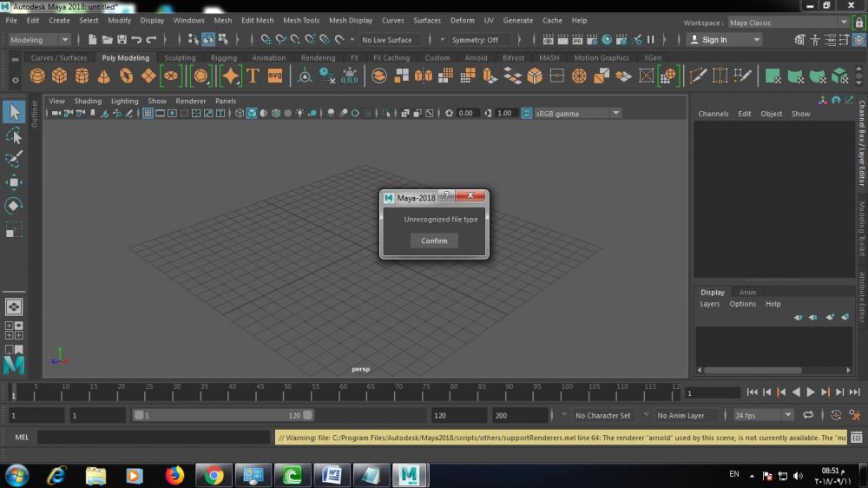Switch to the Rigging shelf tab
This screenshot has height=488, width=868.
[x=224, y=57]
